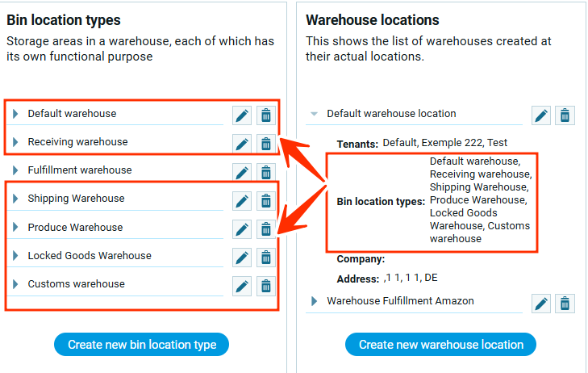Screen dimensions: 588x373
Task: Expand the Customs warehouse bin type
Action: [15, 284]
